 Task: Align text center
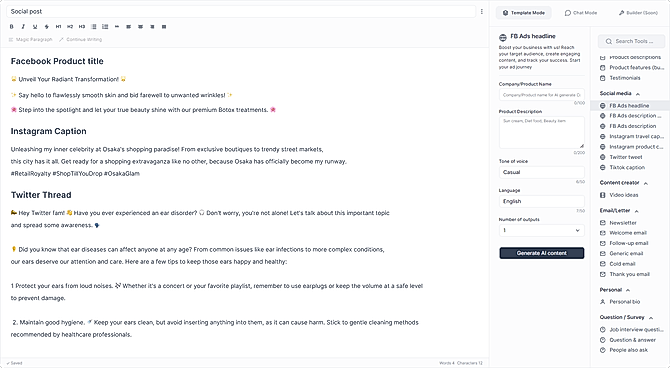coord(140,26)
